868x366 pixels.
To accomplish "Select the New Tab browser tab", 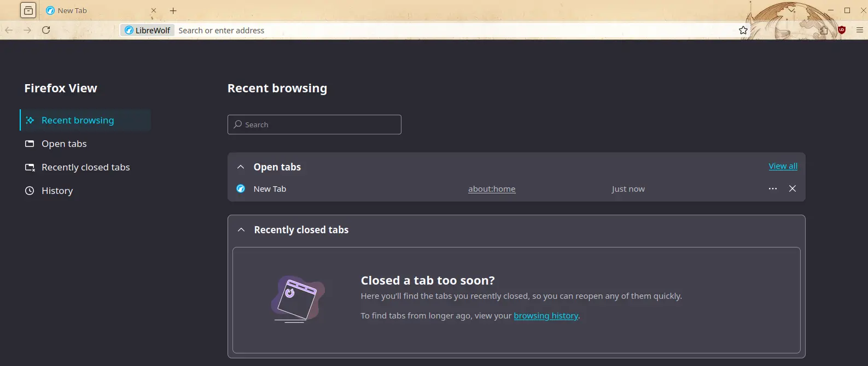I will pyautogui.click(x=101, y=10).
